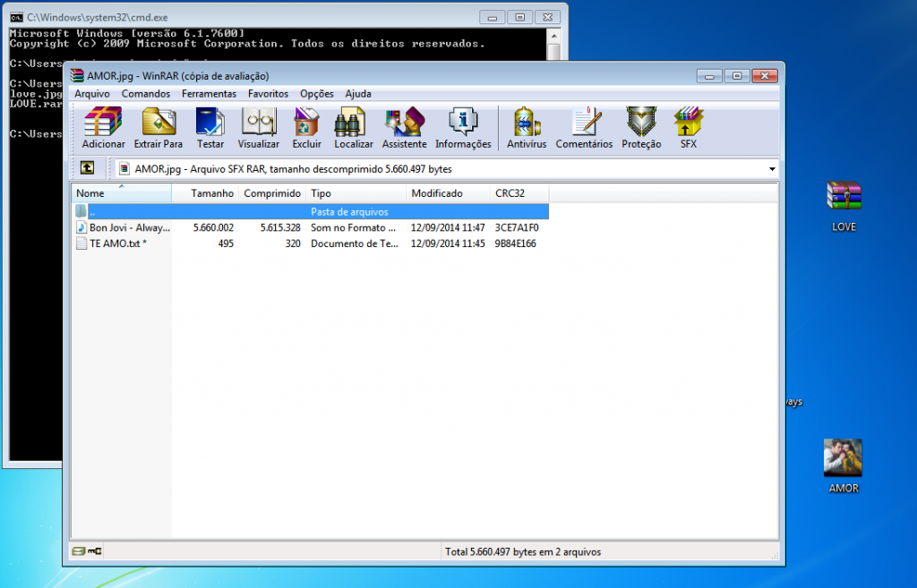Click the 5.615.328 compressed size value
This screenshot has width=917, height=588.
(280, 227)
